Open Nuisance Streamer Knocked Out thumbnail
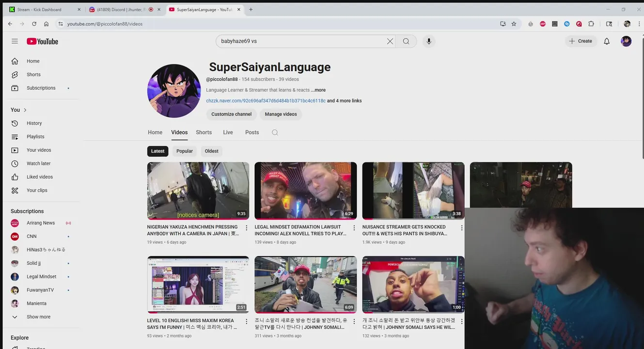This screenshot has width=644, height=349. click(413, 190)
